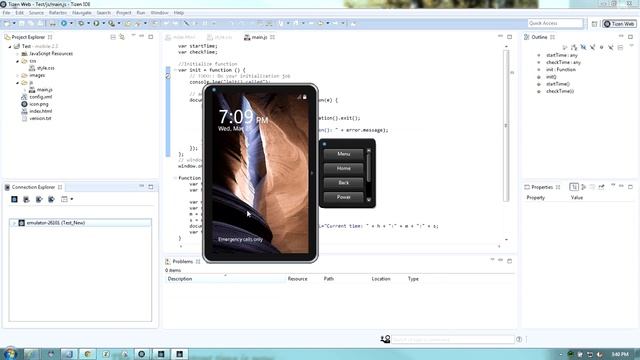The width and height of the screenshot is (640, 360).
Task: Expand the emulator-26101 (Test_New) device node
Action: point(14,223)
